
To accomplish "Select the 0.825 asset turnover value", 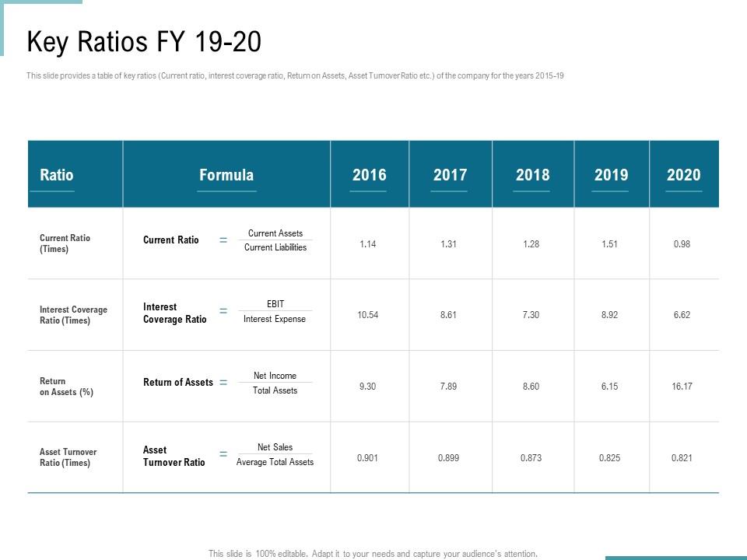I will point(610,457).
